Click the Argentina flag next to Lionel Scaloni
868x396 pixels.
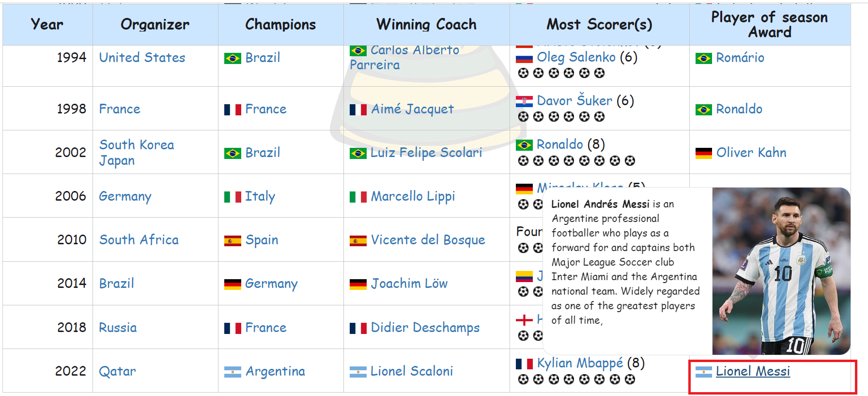coord(358,372)
